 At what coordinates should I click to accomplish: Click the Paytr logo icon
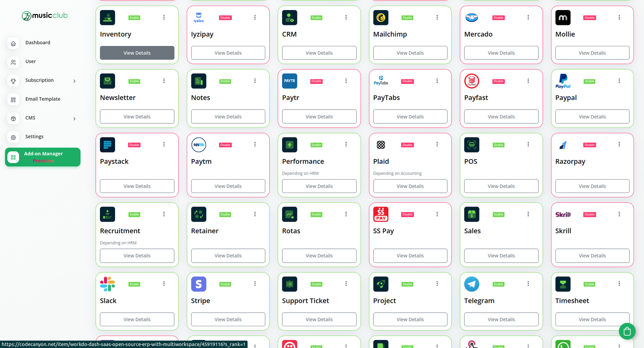[x=289, y=81]
